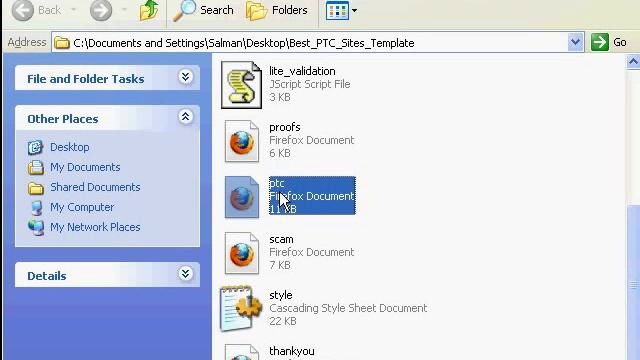Click the JScript Script File type label
The height and width of the screenshot is (360, 640).
coord(310,84)
